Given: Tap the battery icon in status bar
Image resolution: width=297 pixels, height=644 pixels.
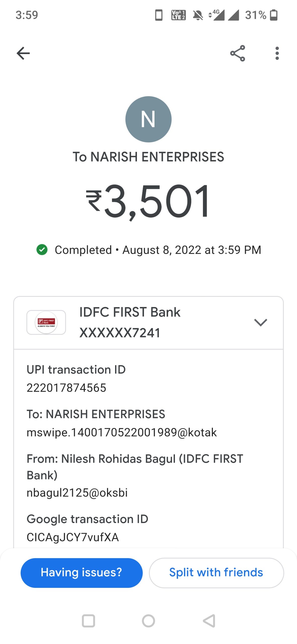Looking at the screenshot, I should 274,15.
